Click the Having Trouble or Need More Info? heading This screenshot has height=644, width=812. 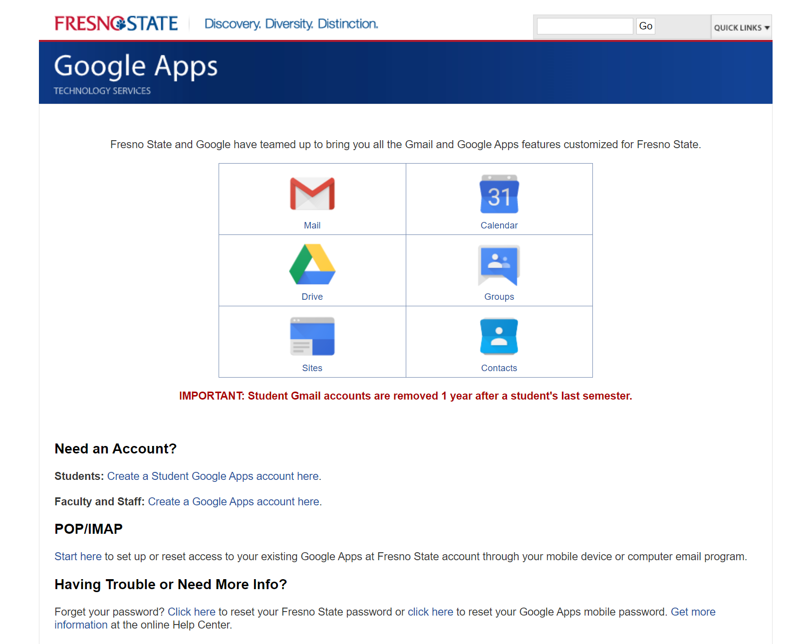[x=171, y=585]
